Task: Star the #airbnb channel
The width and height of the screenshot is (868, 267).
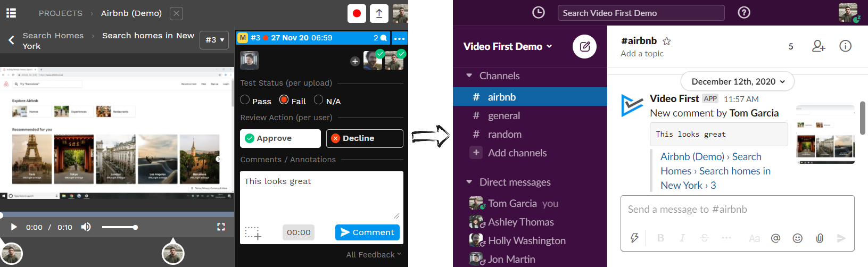Action: (667, 41)
